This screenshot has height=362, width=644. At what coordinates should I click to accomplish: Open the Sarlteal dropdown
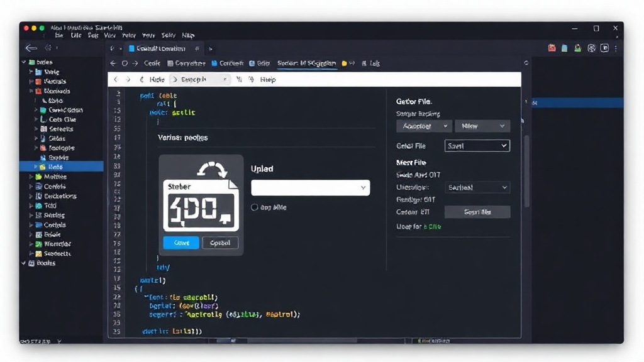coord(477,187)
